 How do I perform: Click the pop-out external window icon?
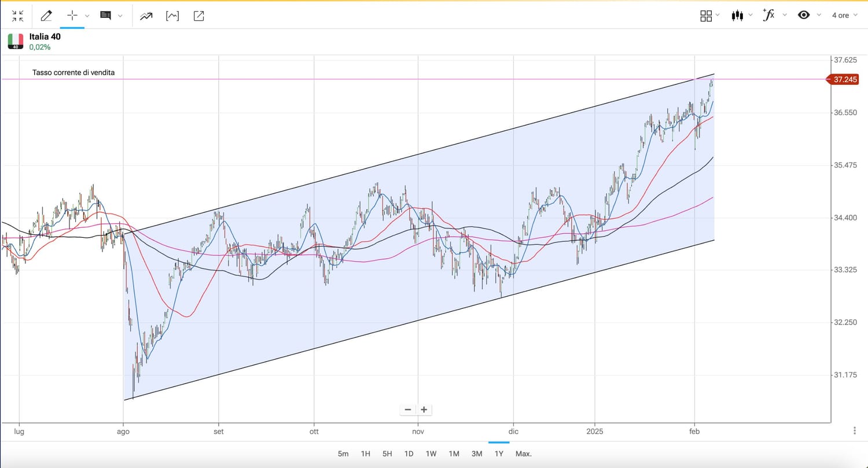click(198, 16)
